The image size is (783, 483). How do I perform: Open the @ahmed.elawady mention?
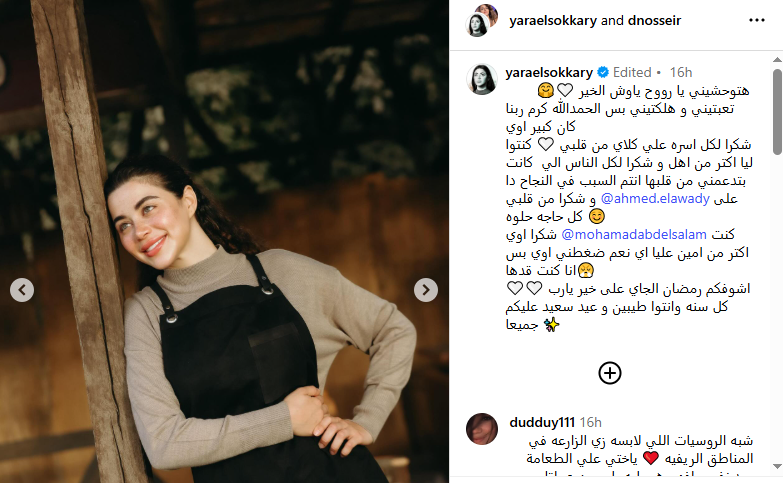(655, 198)
